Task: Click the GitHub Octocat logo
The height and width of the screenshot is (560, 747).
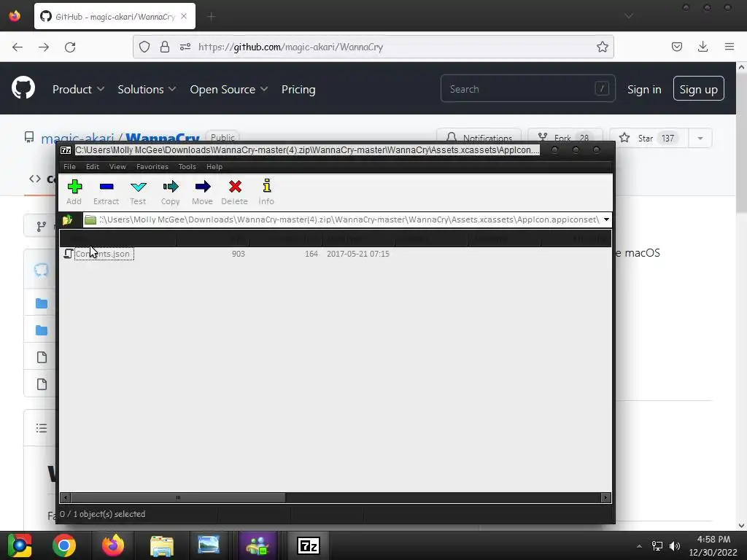Action: coord(23,87)
